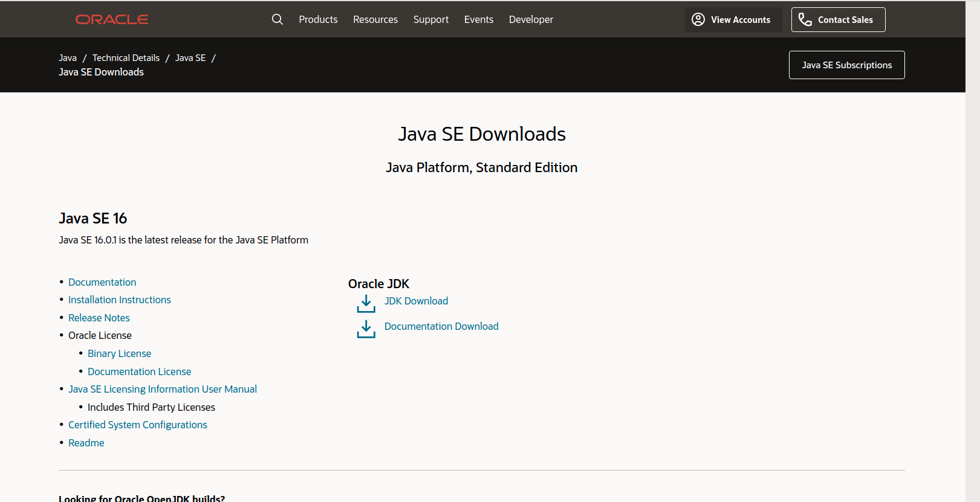
Task: Click the phone icon in Contact Sales
Action: (805, 19)
